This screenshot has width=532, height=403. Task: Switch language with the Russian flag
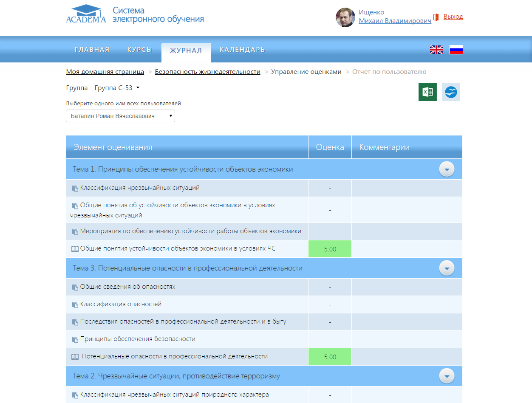pos(456,50)
